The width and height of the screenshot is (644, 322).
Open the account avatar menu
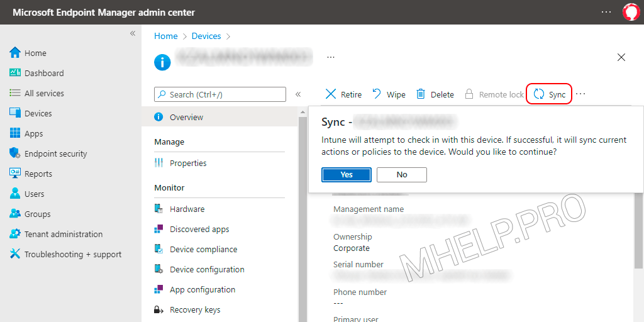[630, 13]
